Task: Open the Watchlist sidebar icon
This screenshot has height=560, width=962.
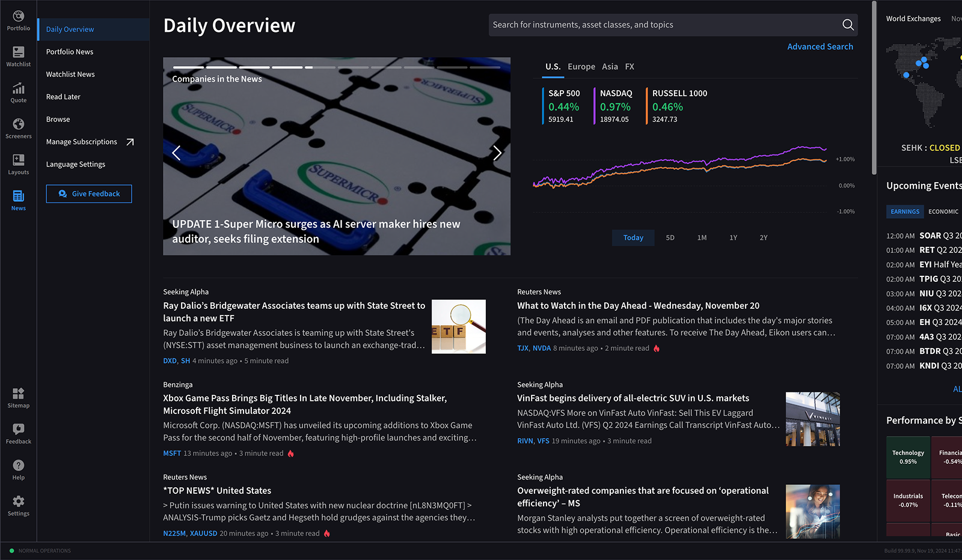Action: [19, 56]
